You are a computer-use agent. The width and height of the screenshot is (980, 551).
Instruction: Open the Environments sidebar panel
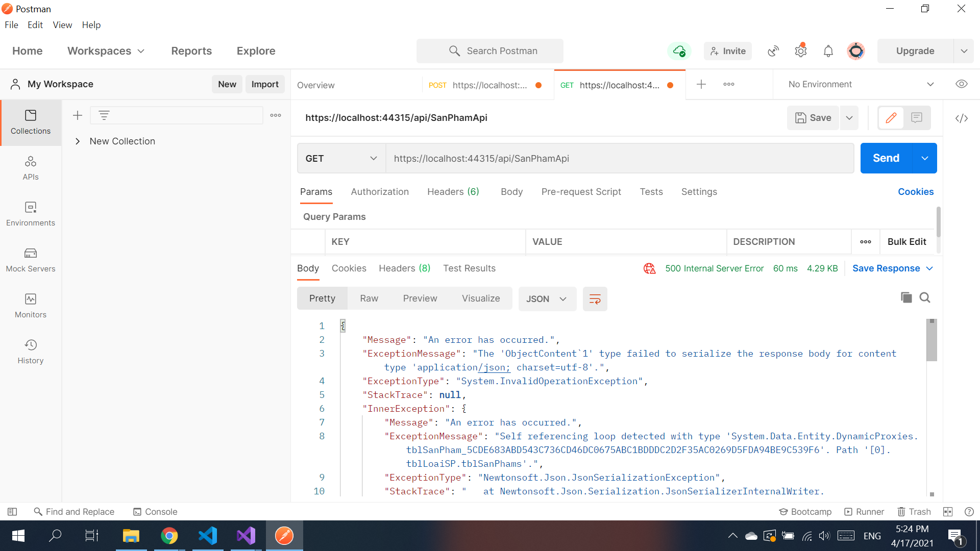tap(31, 214)
